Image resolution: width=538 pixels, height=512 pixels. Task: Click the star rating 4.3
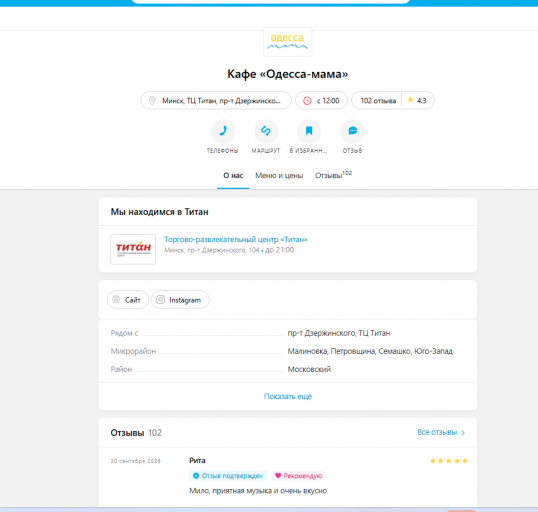pyautogui.click(x=417, y=101)
